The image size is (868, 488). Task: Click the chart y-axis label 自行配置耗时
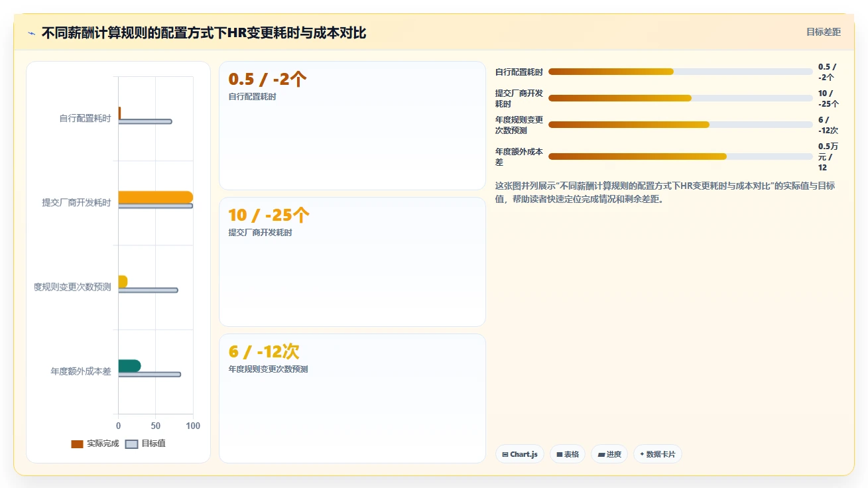(x=85, y=119)
